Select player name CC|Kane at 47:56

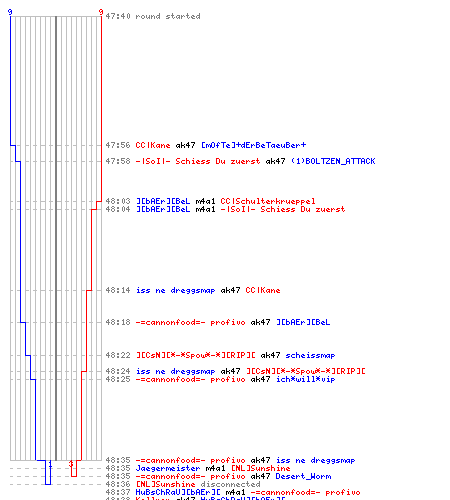pyautogui.click(x=153, y=145)
